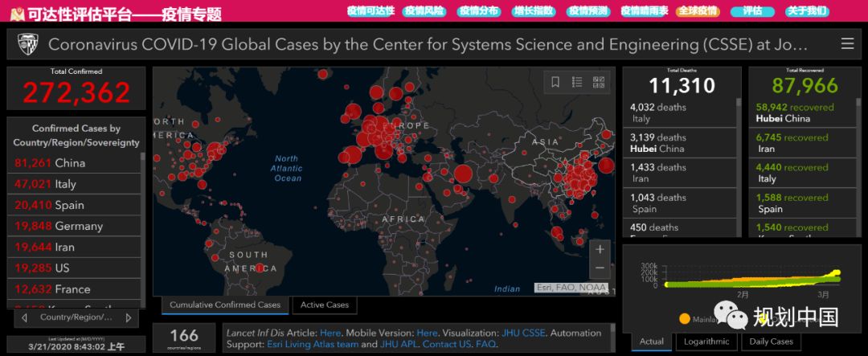
Task: Open the 关于我们 nav tab
Action: 807,11
